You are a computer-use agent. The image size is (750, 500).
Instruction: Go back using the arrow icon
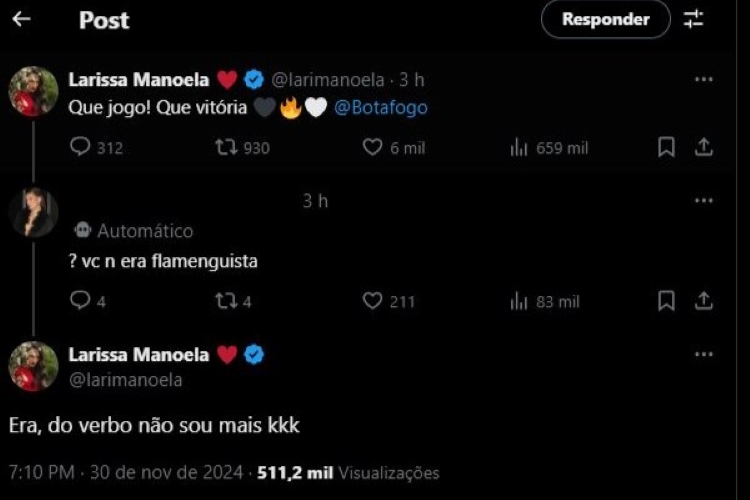[21, 19]
